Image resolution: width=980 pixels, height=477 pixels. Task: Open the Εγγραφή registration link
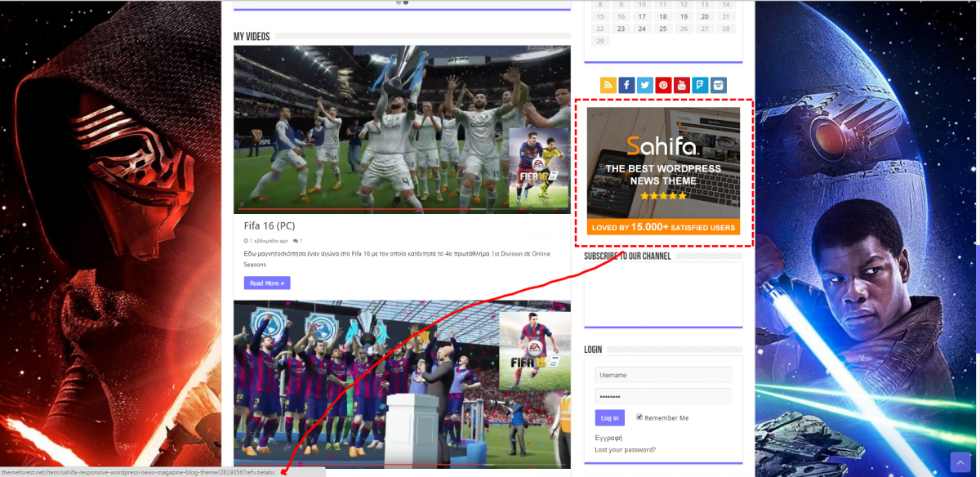(609, 438)
